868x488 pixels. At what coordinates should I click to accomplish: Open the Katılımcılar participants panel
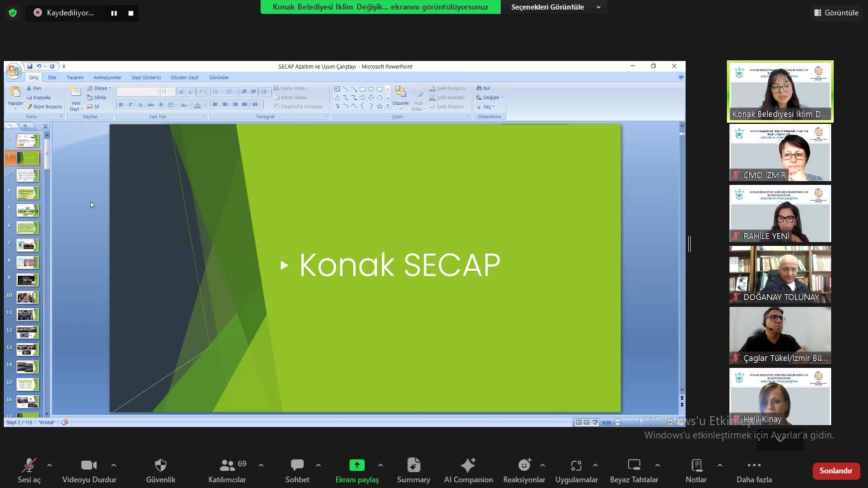(x=227, y=470)
